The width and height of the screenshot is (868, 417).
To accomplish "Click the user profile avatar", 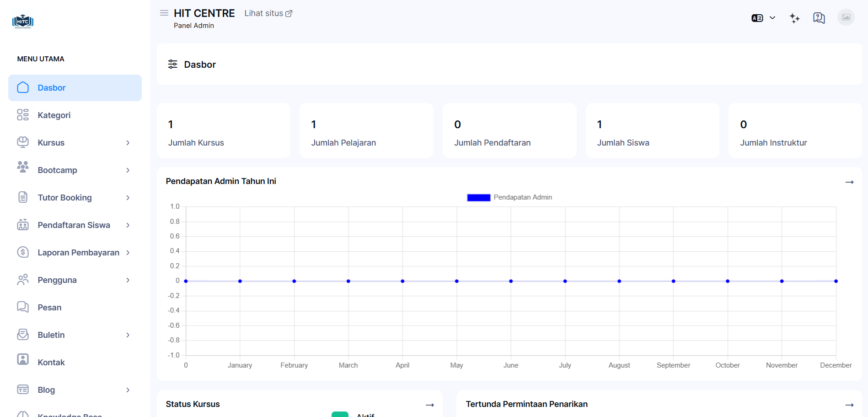I will pyautogui.click(x=846, y=17).
